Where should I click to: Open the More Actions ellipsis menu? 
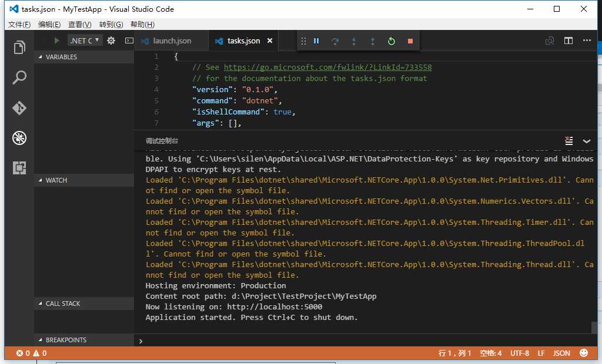pyautogui.click(x=587, y=40)
